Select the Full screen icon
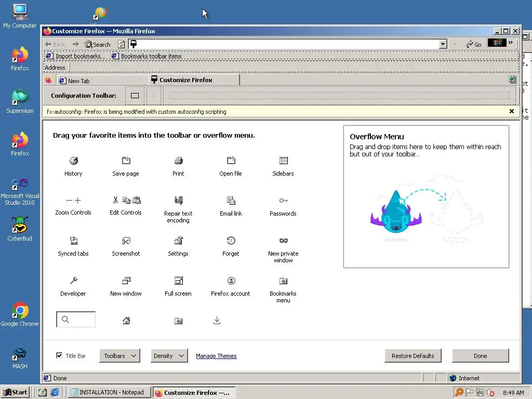The image size is (532, 399). (x=179, y=281)
